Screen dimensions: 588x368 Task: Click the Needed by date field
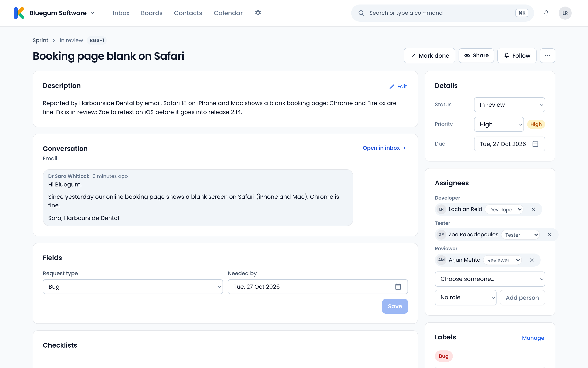(317, 286)
